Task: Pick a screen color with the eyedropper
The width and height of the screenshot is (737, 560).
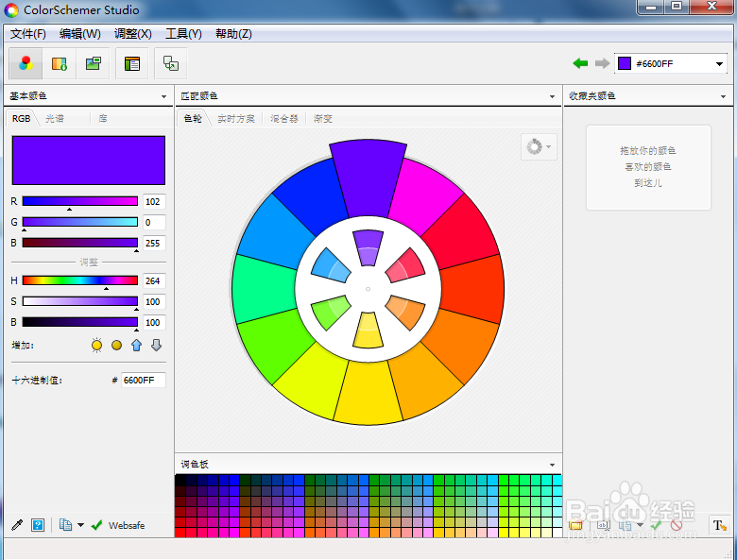Action: [x=17, y=525]
